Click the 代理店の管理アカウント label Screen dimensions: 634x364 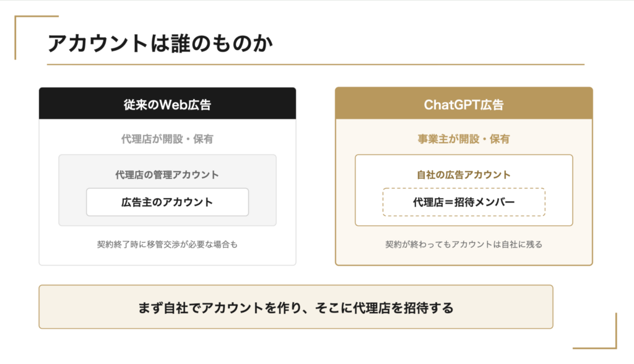(167, 175)
